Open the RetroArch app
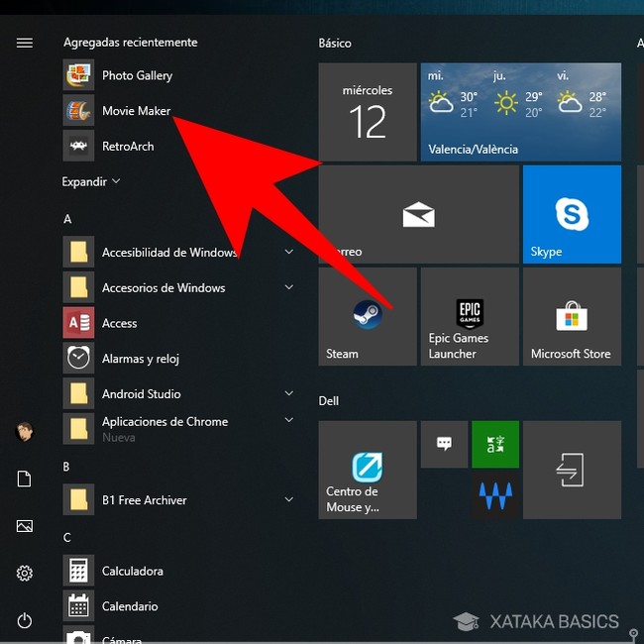The width and height of the screenshot is (644, 644). pyautogui.click(x=127, y=147)
